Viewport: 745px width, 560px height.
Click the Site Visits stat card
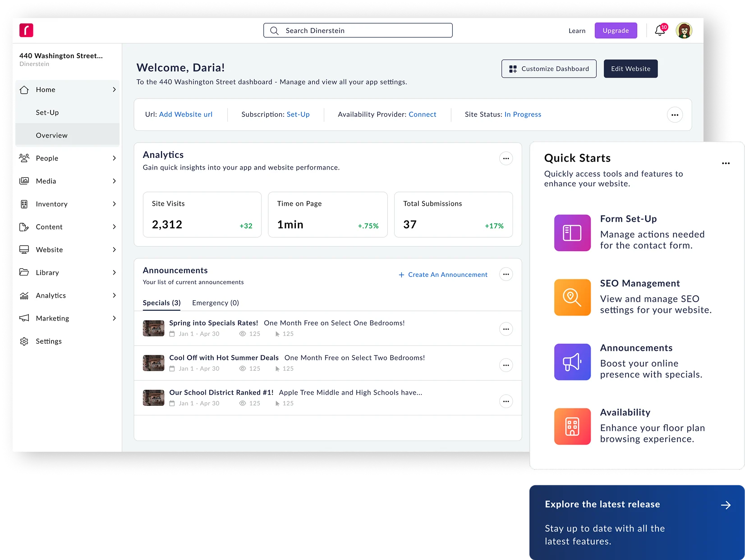point(202,215)
